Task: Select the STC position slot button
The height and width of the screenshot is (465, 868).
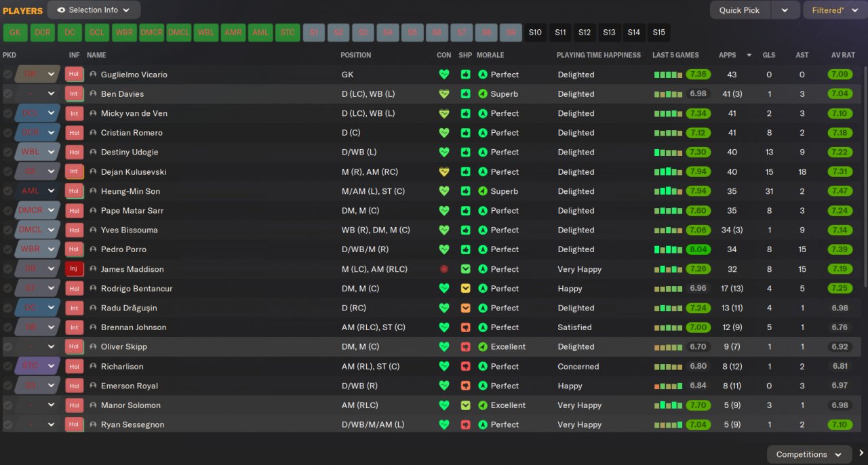Action: (x=288, y=33)
